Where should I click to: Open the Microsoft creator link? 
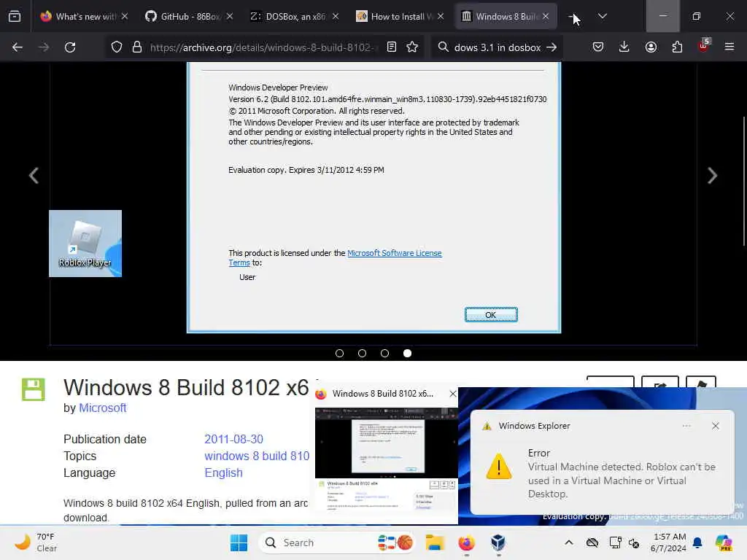pyautogui.click(x=102, y=408)
